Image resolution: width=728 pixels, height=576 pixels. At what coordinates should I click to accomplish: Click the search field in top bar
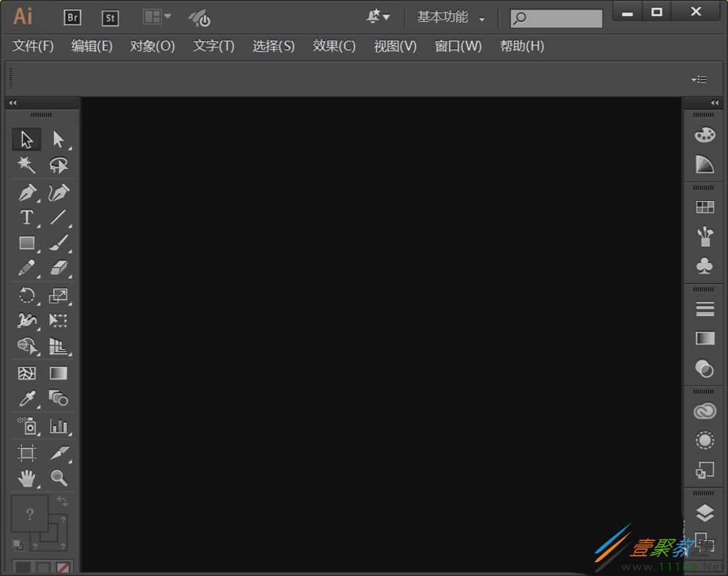pos(556,19)
